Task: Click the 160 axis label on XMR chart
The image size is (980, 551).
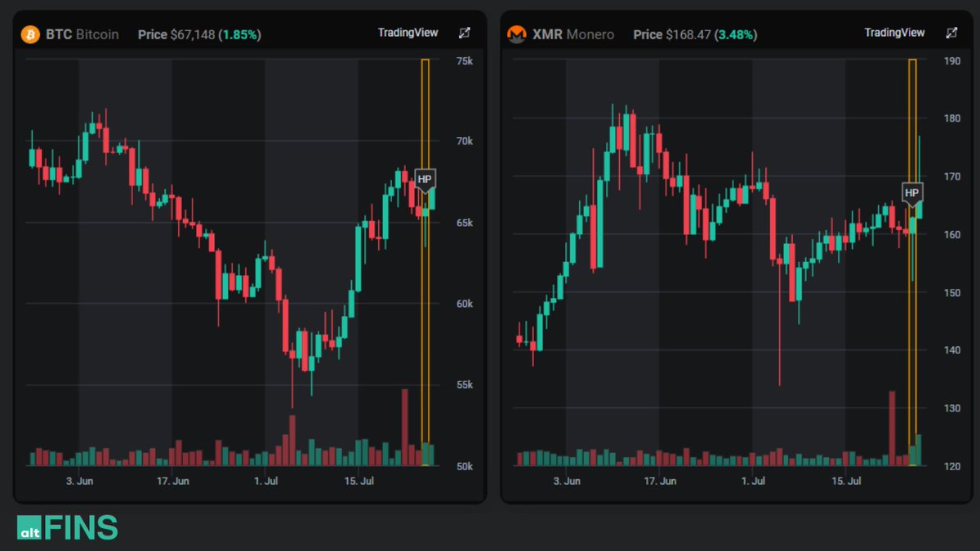Action: [x=951, y=235]
